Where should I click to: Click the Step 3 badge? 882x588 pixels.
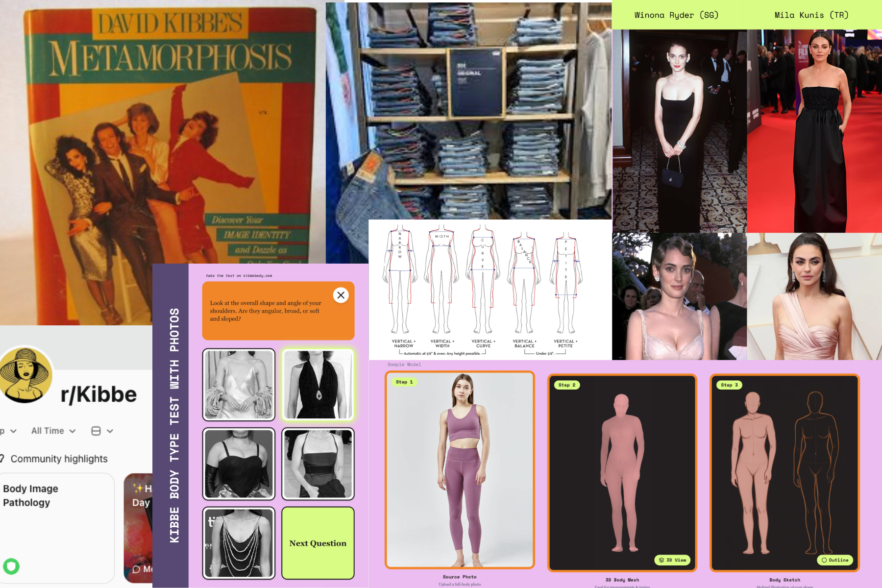tap(730, 385)
